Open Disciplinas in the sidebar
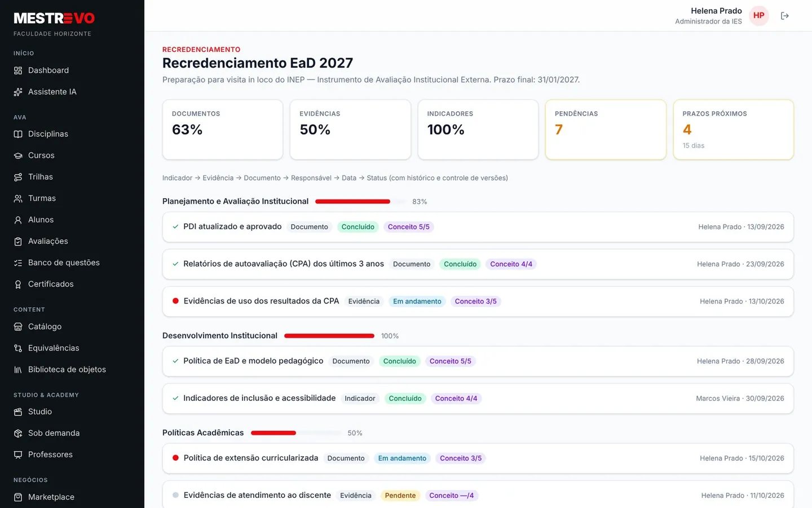Viewport: 812px width, 508px height. point(72,134)
